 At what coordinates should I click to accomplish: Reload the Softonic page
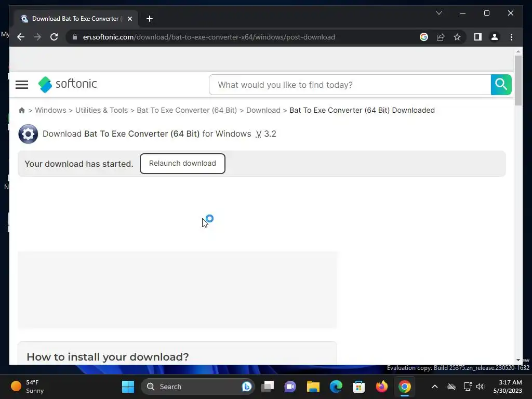click(x=54, y=37)
